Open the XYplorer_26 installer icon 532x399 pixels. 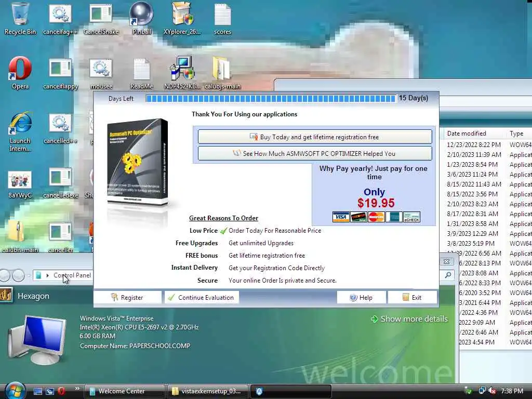pyautogui.click(x=182, y=19)
